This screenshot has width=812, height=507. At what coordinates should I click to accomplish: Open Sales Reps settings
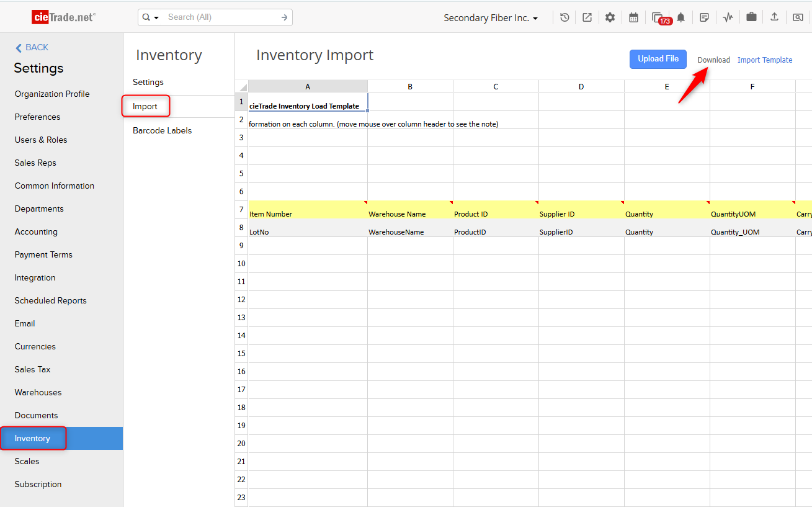coord(35,163)
